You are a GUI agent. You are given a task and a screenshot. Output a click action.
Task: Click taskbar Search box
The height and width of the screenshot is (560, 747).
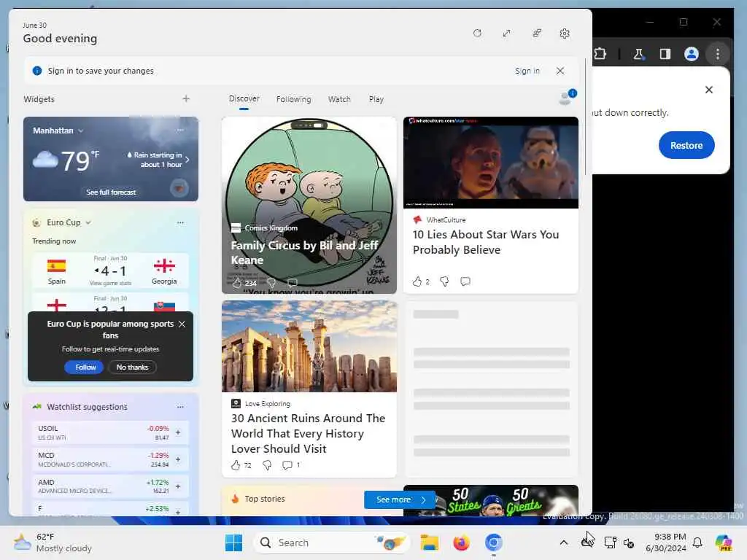(332, 542)
